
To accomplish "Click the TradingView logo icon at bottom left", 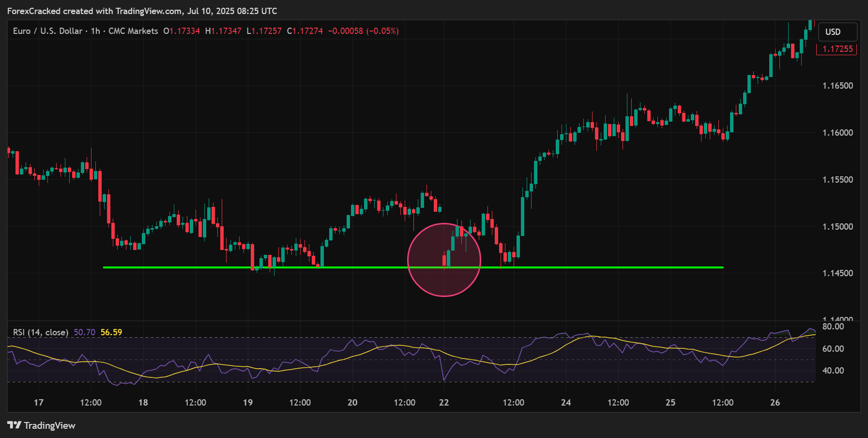I will coord(15,425).
